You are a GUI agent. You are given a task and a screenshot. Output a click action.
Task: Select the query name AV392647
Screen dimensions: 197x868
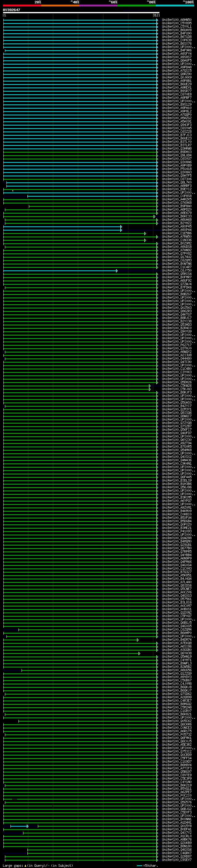tap(11, 10)
